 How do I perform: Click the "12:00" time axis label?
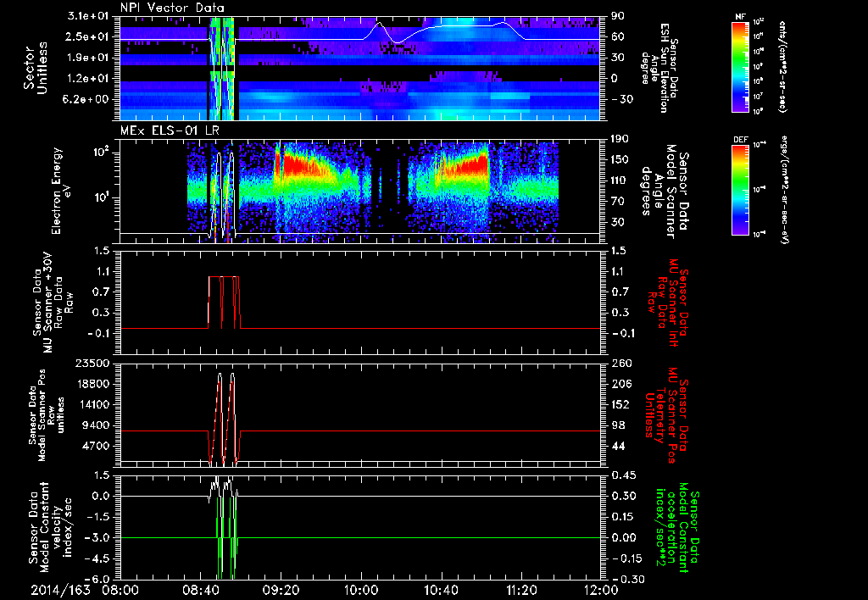[601, 590]
